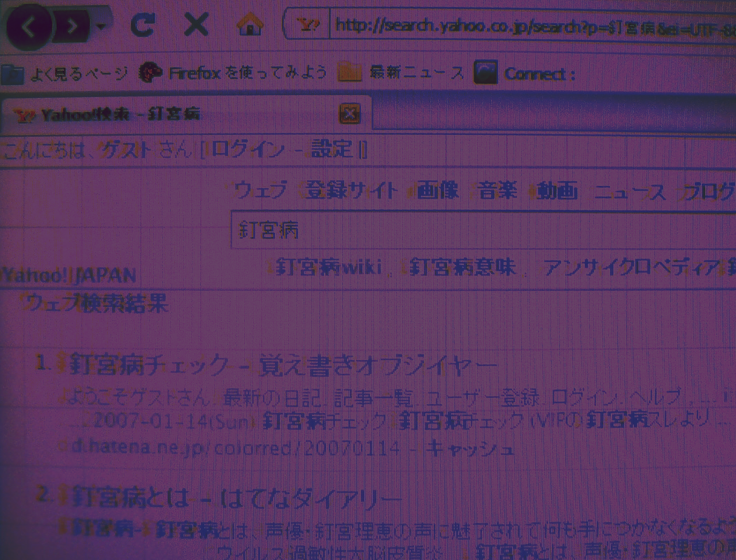Image resolution: width=736 pixels, height=560 pixels.
Task: Click the Yahoo! JAPAN logo
Action: (x=69, y=275)
